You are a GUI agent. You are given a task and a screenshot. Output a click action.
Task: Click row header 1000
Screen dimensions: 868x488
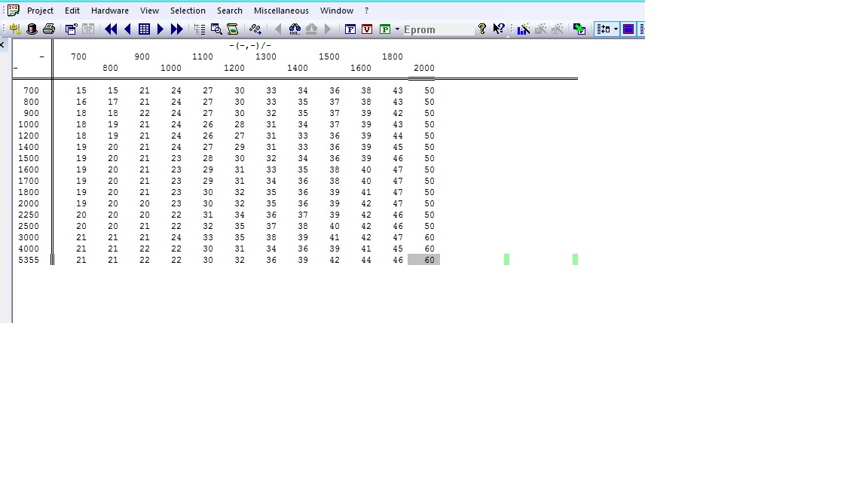tap(29, 124)
